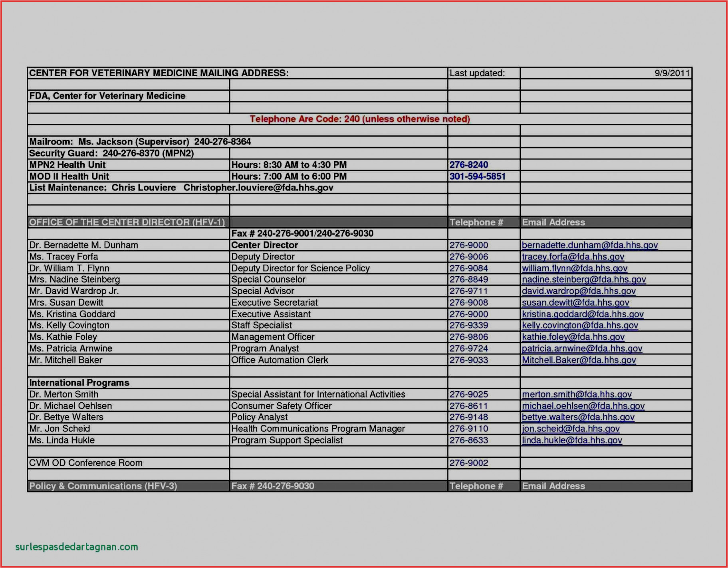This screenshot has height=568, width=728.
Task: Click susan.dewitt@fda.hhs.gov email link
Action: 575,303
